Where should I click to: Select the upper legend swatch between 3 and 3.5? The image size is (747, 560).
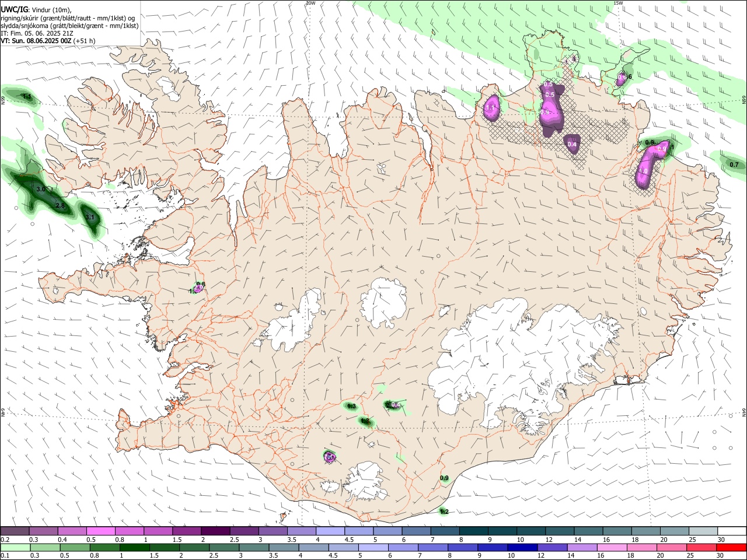(273, 531)
